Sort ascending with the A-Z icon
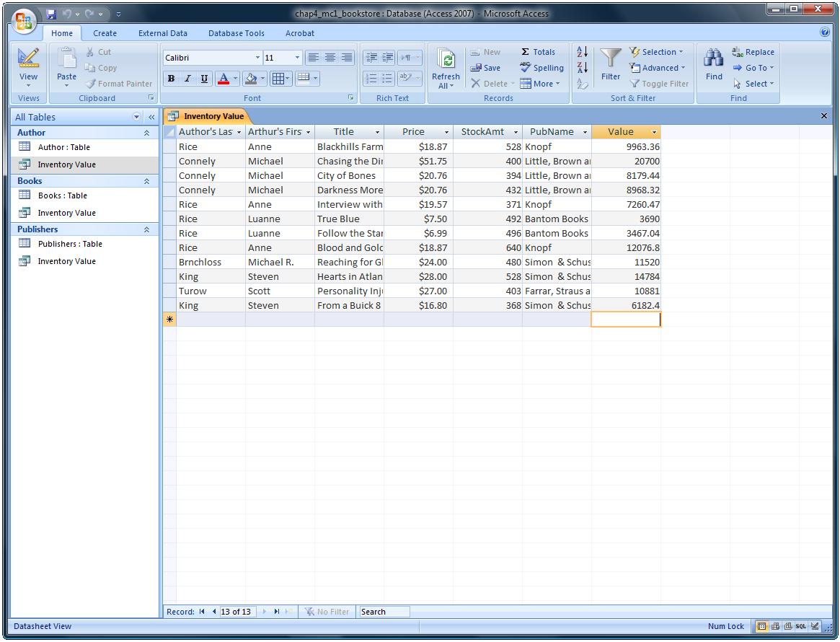The height and width of the screenshot is (642, 840). (581, 52)
